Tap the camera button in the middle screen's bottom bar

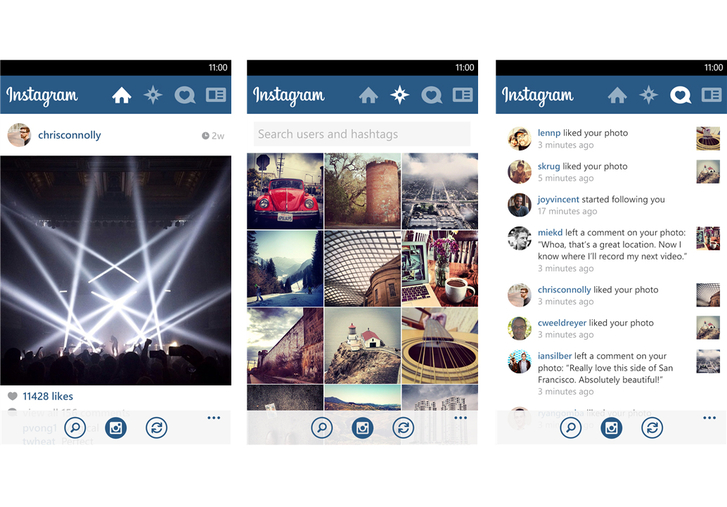coord(363,428)
